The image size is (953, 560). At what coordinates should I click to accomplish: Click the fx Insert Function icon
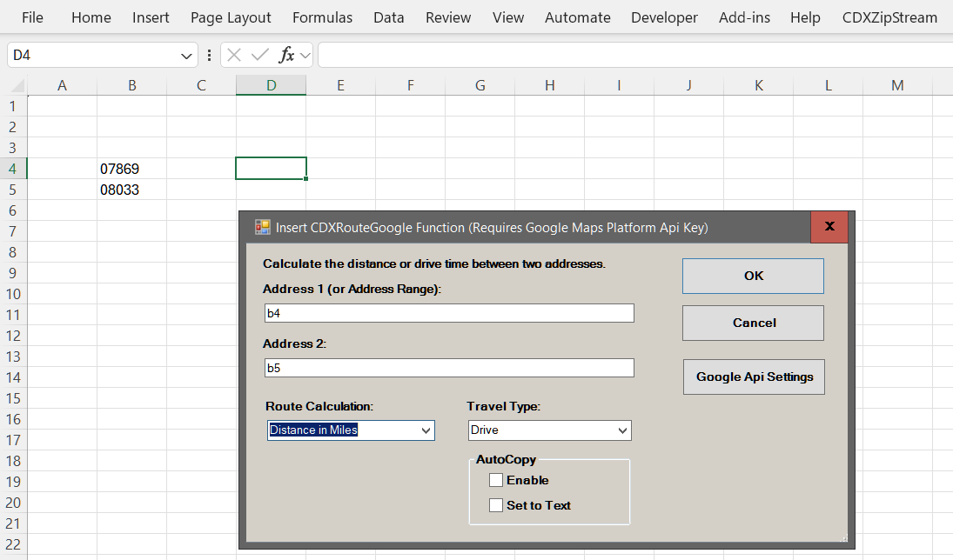tap(286, 56)
